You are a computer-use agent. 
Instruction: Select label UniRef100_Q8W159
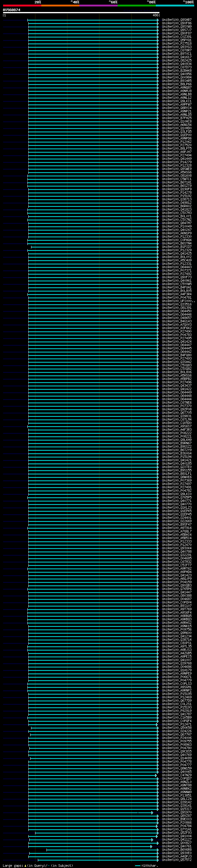tap(177, 769)
